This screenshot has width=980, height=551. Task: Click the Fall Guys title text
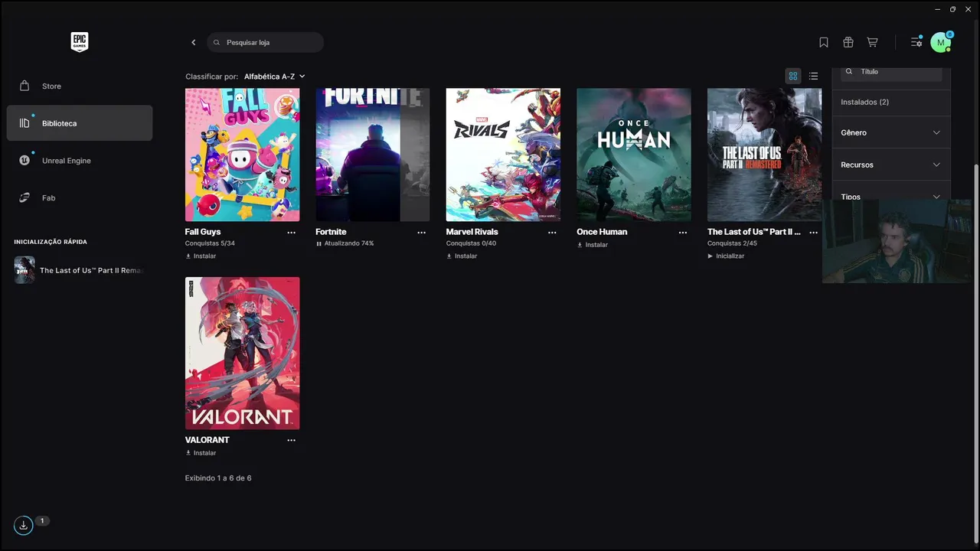click(x=203, y=232)
